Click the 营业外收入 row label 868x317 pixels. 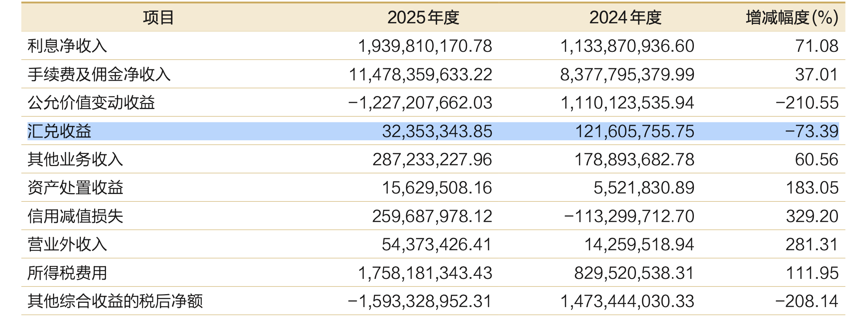tap(67, 244)
